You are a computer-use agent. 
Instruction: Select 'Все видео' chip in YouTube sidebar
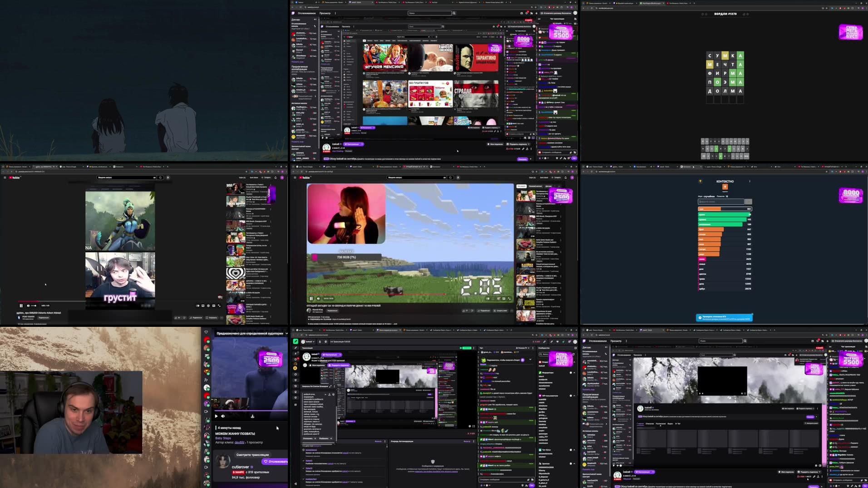521,186
